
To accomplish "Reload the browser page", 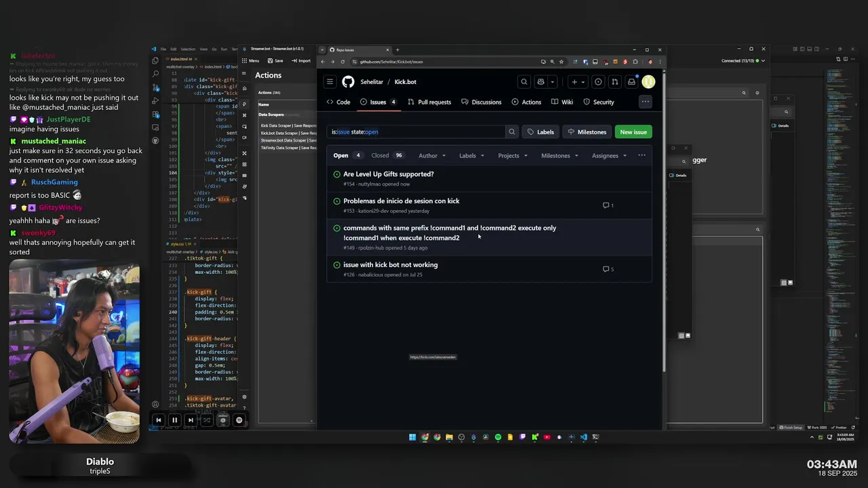I will click(342, 62).
